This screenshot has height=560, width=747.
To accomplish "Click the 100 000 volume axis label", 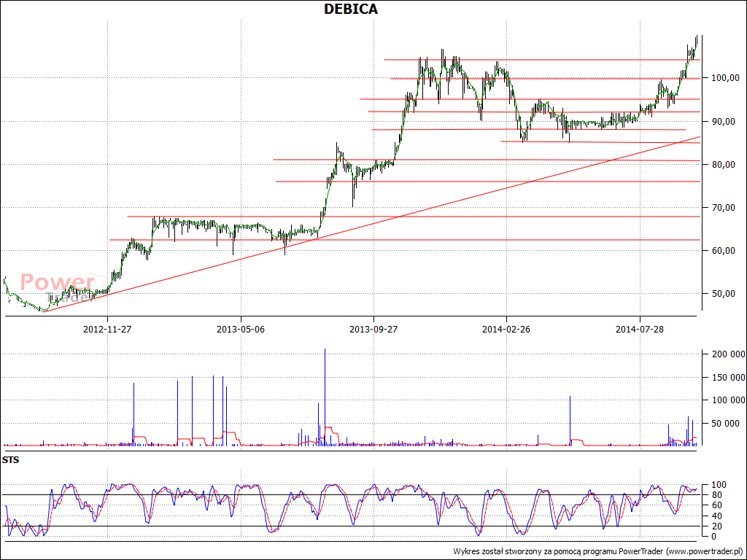I will tap(729, 400).
